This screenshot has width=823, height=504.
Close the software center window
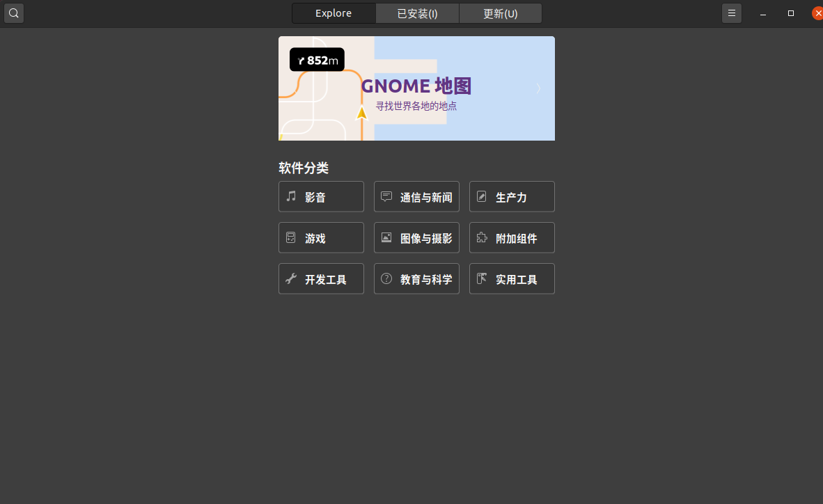point(817,13)
